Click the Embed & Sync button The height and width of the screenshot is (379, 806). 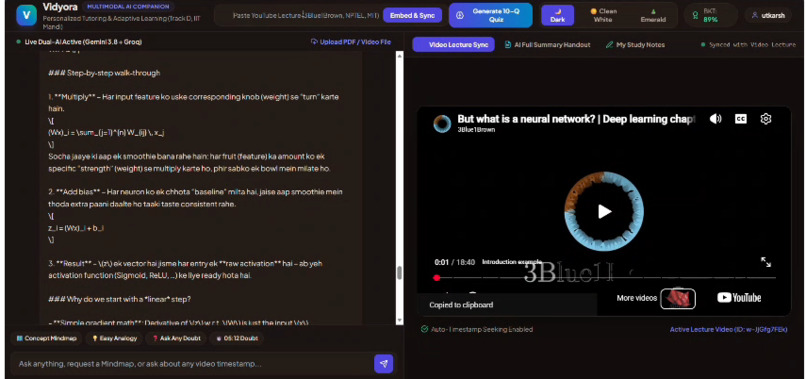(412, 15)
